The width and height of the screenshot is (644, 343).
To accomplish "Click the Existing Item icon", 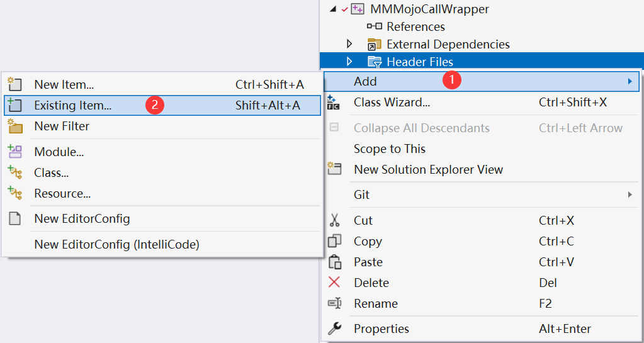I will [14, 105].
